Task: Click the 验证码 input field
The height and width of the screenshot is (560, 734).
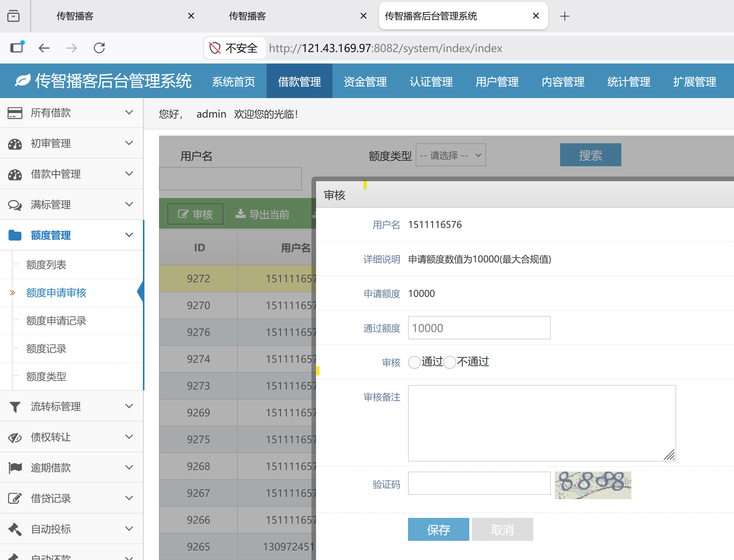Action: [479, 483]
